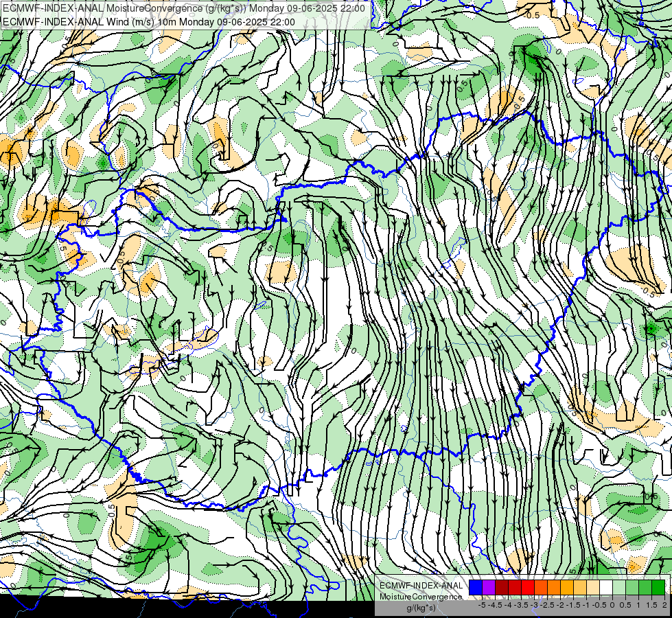Click the MoistureConvergence title line at top
This screenshot has width=672, height=618.
[x=184, y=8]
